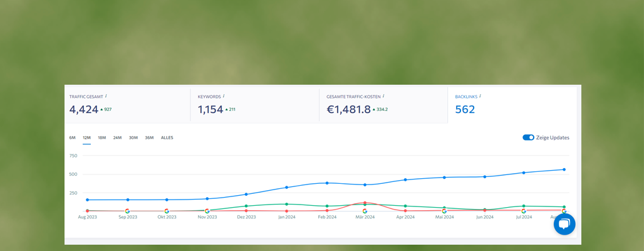Click blue line data point at Feb 2024
644x251 pixels.
326,183
